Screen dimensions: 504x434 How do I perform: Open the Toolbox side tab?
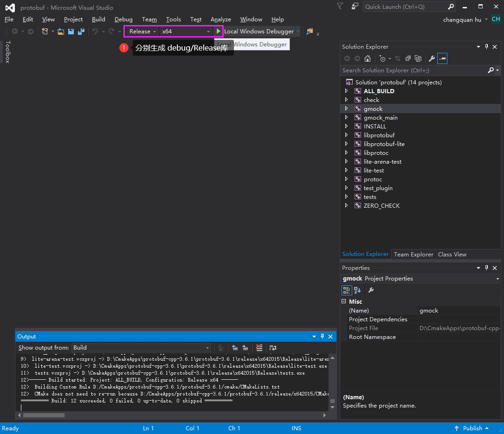8,52
